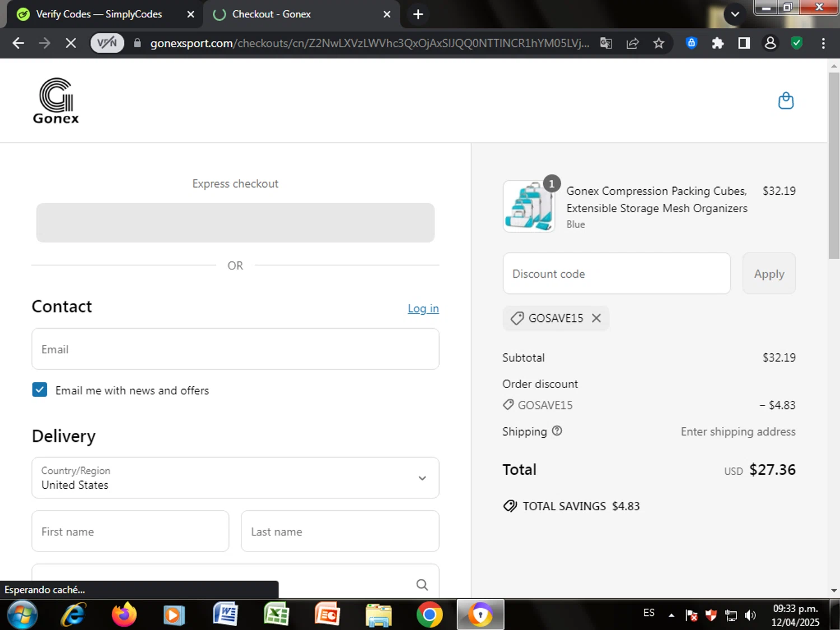This screenshot has height=630, width=840.
Task: Open the Windows Start button
Action: [22, 615]
